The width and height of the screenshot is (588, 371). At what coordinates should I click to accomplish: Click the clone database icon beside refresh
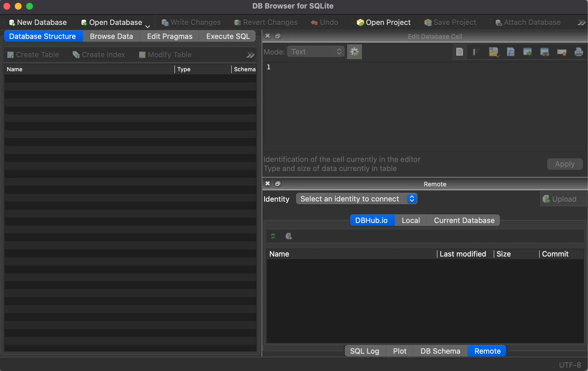pyautogui.click(x=289, y=236)
